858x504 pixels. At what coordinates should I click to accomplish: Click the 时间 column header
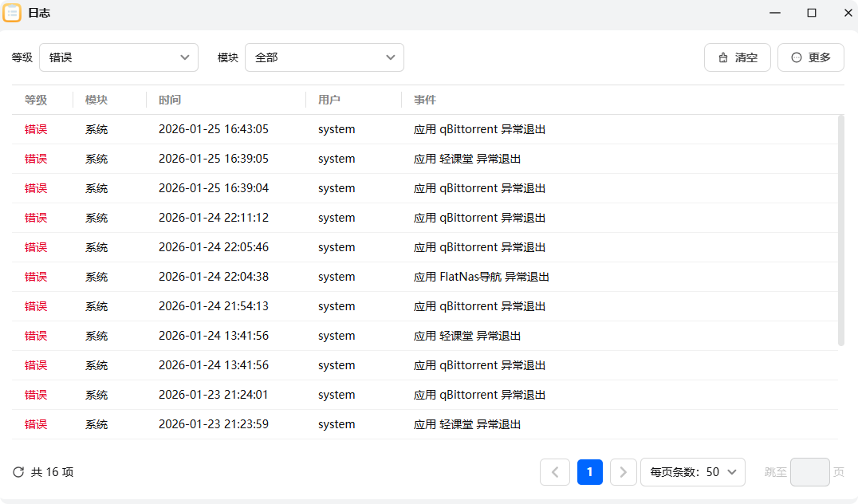tap(167, 100)
